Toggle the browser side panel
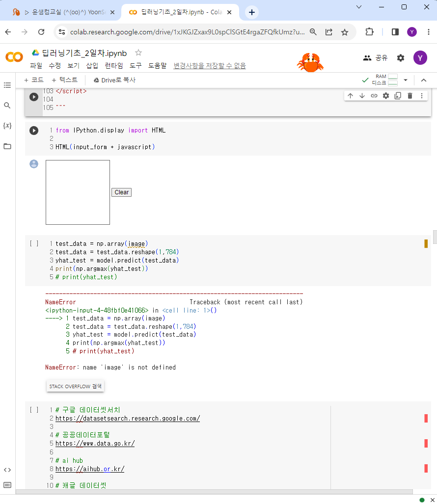The width and height of the screenshot is (437, 504). coord(395,32)
